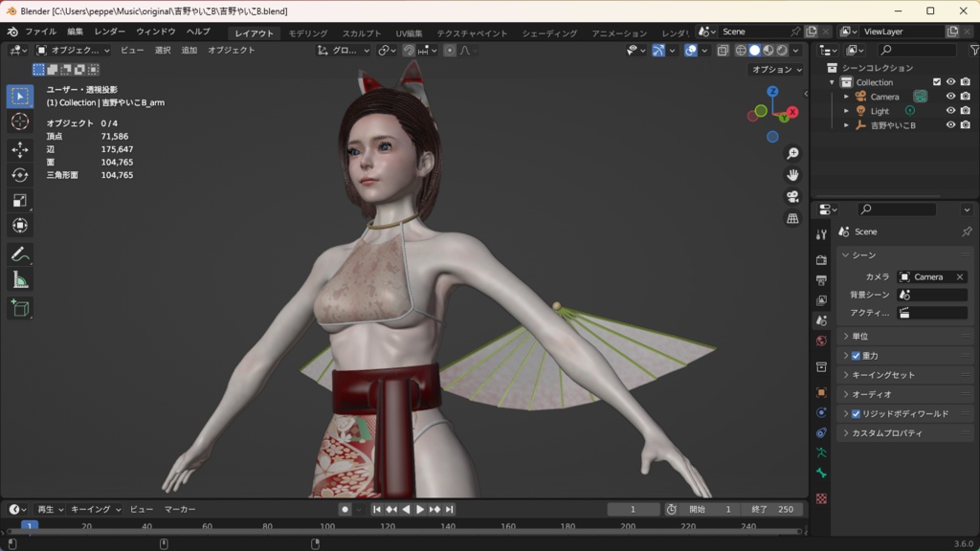Hide Camera with its eye icon
The height and width of the screenshot is (551, 980).
tap(950, 97)
